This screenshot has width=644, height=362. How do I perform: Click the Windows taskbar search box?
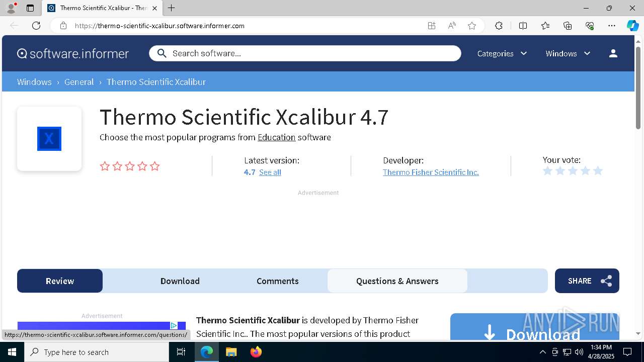coord(97,352)
